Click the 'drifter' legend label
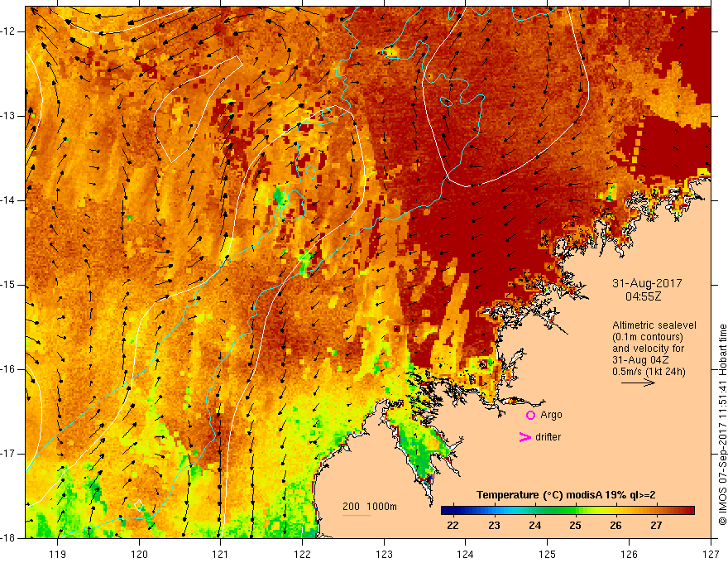This screenshot has height=563, width=728. [548, 437]
